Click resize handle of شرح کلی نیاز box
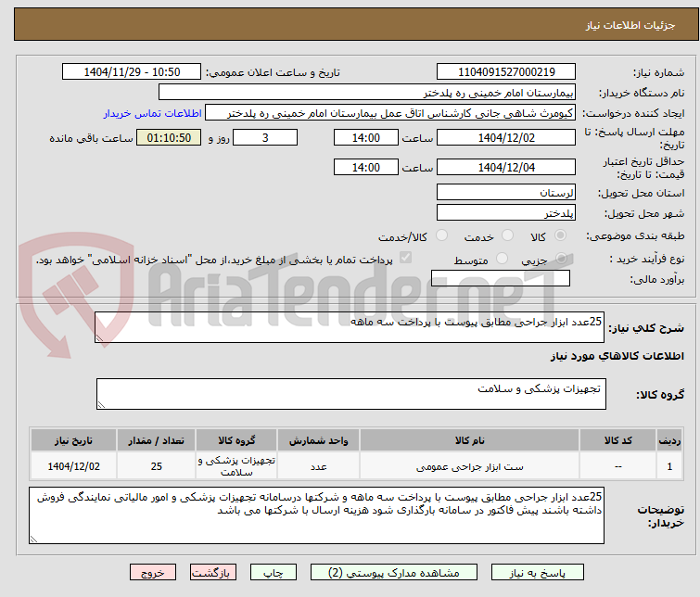Screen dimensions: 700x597 (x=99, y=338)
